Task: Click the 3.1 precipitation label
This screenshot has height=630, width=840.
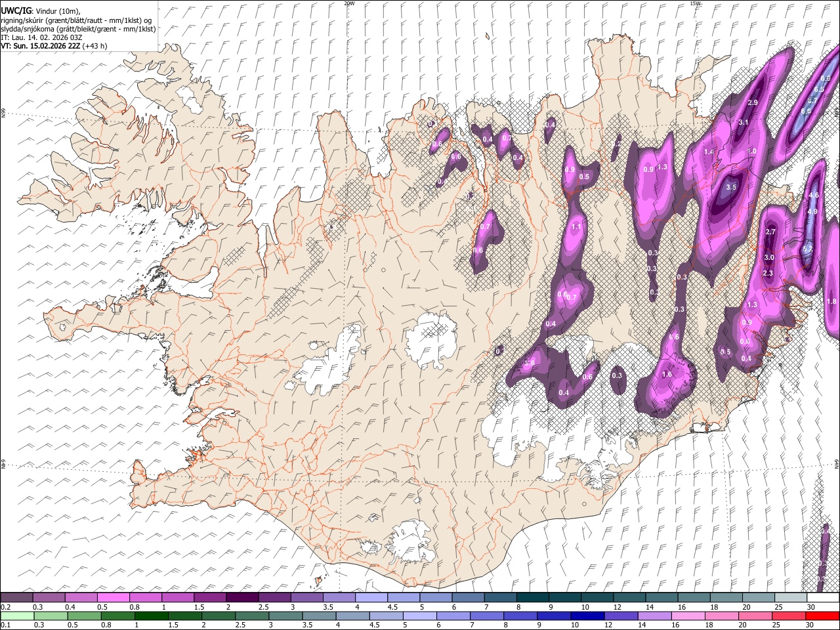Action: (x=744, y=123)
